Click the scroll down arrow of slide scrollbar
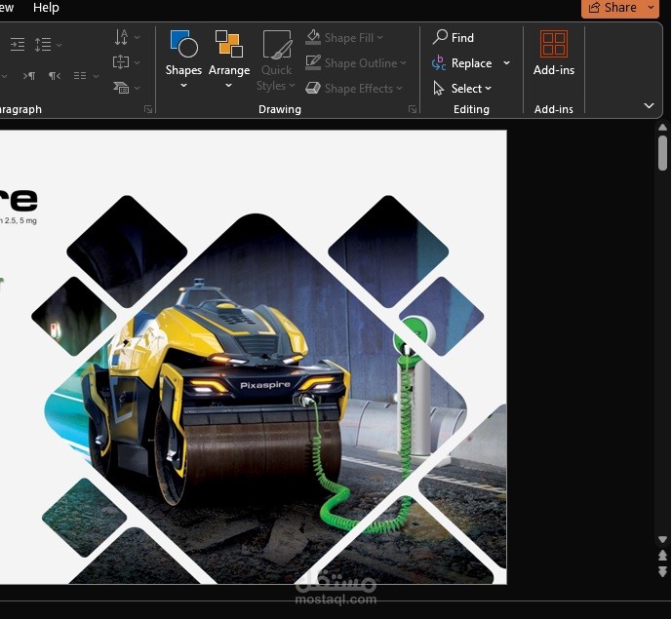Screen dimensions: 672x619 coord(662,539)
